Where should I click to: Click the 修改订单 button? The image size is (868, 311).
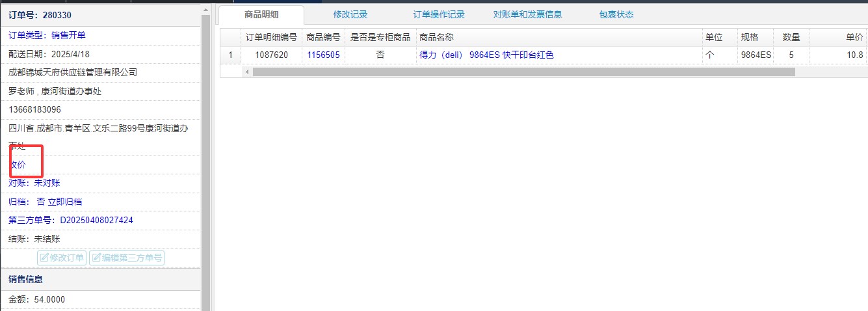click(x=62, y=258)
